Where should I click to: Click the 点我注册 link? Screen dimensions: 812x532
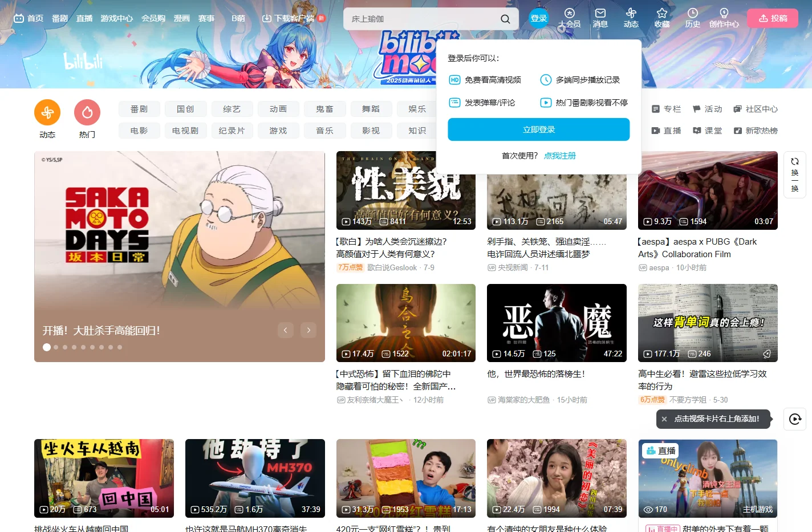tap(560, 156)
